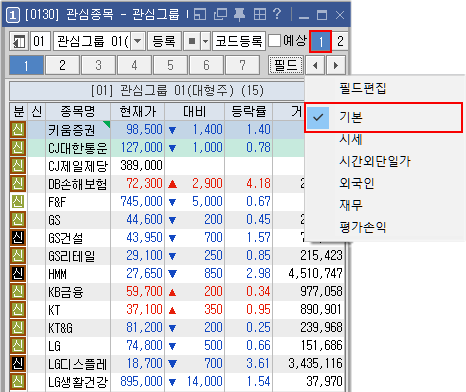Select the DB손해보험 stock name
The height and width of the screenshot is (392, 466).
[x=77, y=184]
